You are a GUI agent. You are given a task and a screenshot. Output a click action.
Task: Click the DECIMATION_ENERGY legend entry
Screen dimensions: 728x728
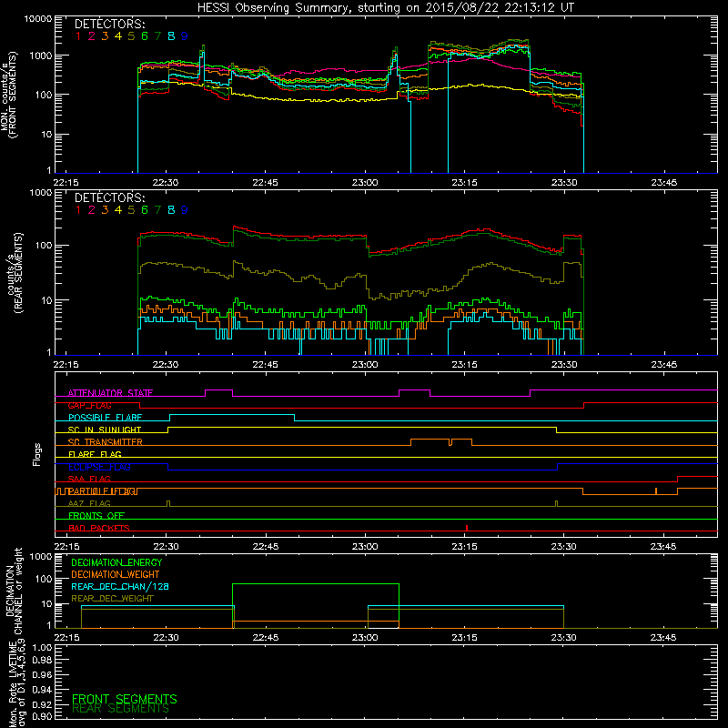pos(116,562)
